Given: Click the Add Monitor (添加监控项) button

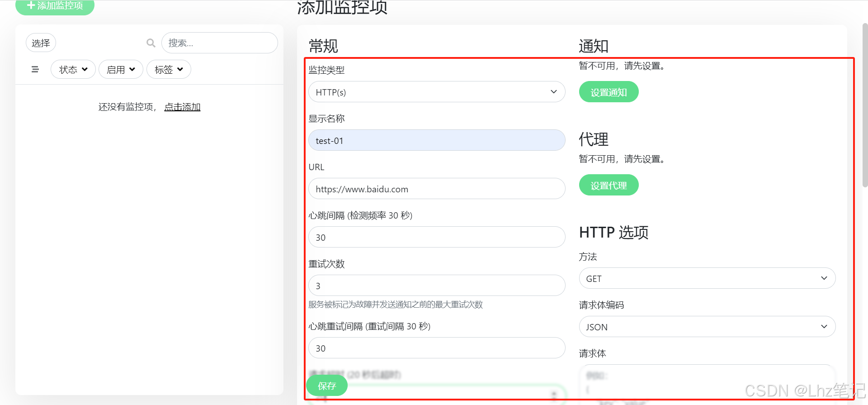Looking at the screenshot, I should tap(55, 6).
